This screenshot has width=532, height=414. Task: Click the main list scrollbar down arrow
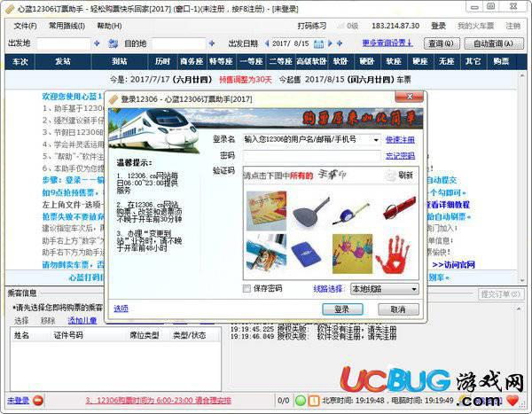(522, 280)
